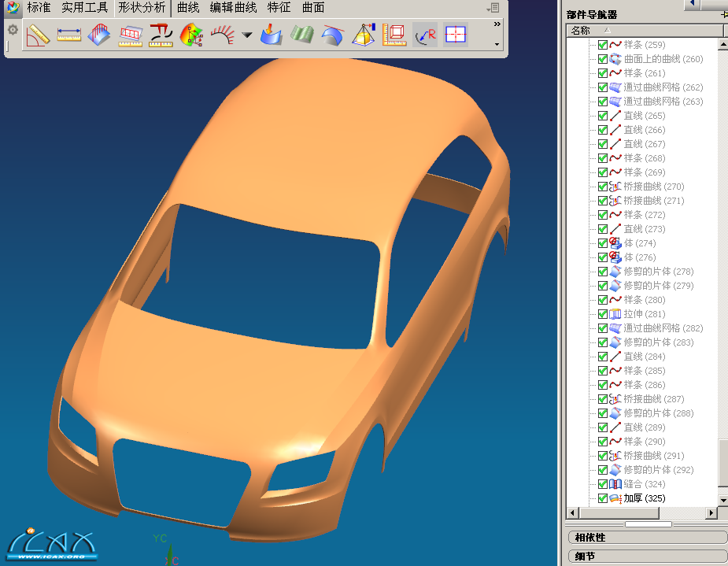The image size is (728, 566).
Task: Click the curve curvature comb analysis icon
Action: point(224,35)
